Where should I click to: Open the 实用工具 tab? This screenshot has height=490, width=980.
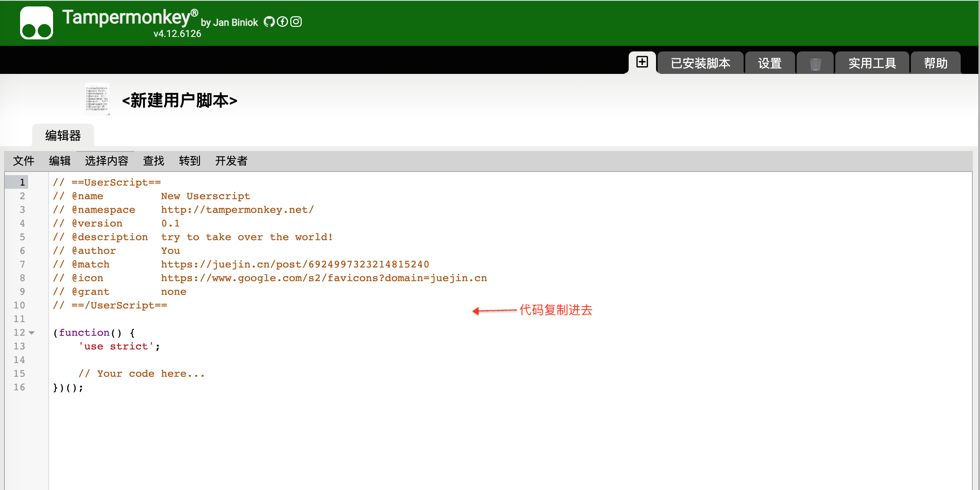(x=872, y=63)
